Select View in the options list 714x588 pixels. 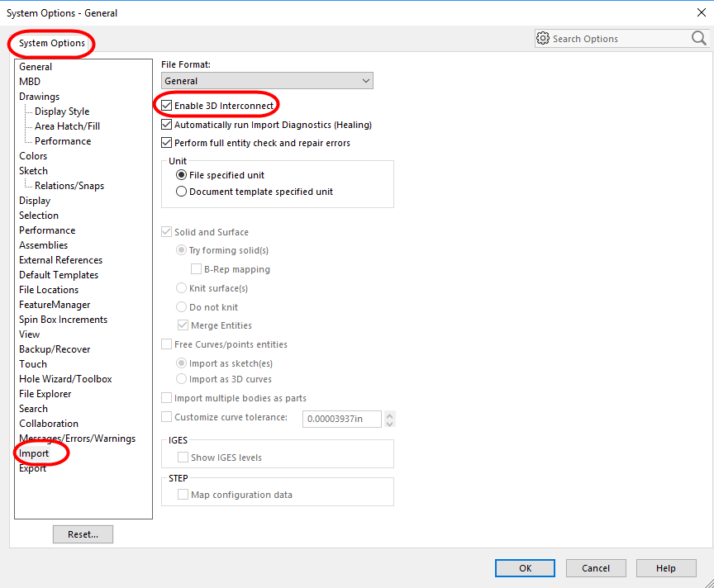click(x=29, y=334)
